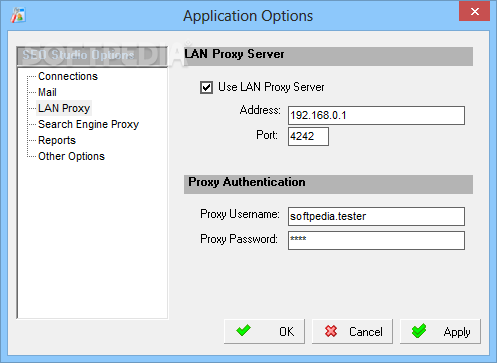
Task: Click the application icon in the title bar
Action: 18,15
